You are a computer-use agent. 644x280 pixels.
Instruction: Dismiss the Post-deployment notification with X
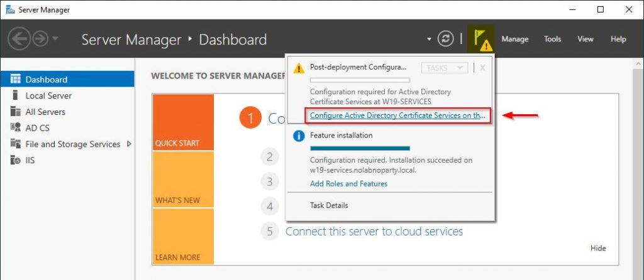tap(482, 68)
